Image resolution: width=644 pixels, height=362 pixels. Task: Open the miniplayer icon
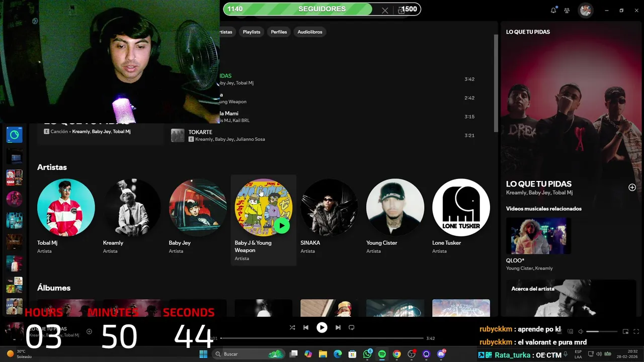click(x=625, y=331)
